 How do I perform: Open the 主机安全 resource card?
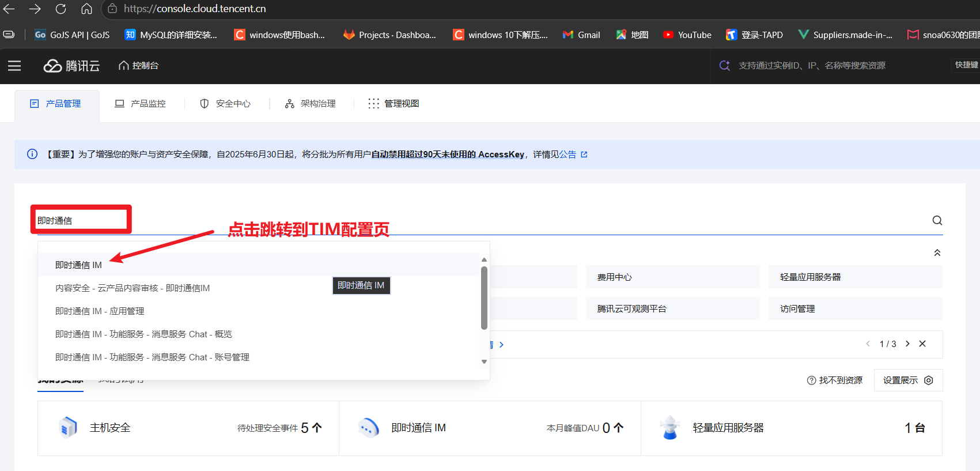188,428
